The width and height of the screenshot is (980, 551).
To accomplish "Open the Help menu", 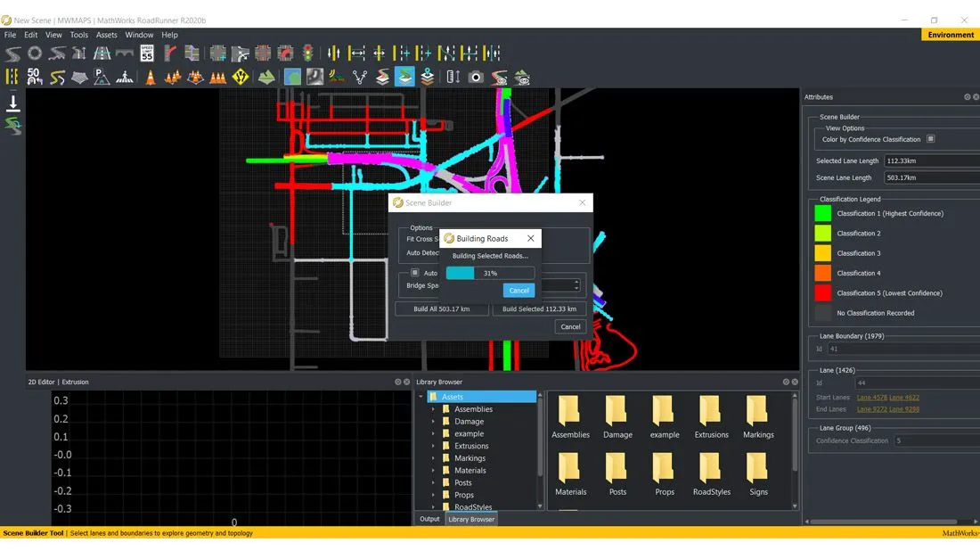I will (x=169, y=35).
